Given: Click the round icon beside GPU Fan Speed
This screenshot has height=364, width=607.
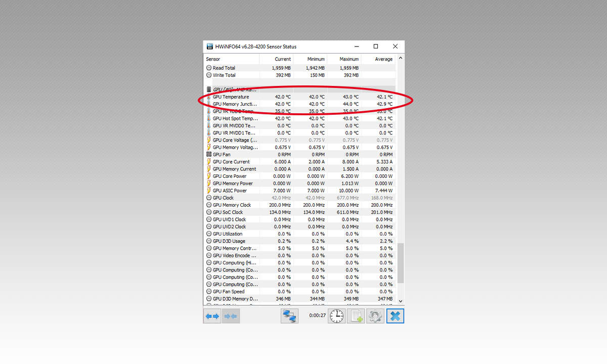Looking at the screenshot, I should (x=209, y=291).
